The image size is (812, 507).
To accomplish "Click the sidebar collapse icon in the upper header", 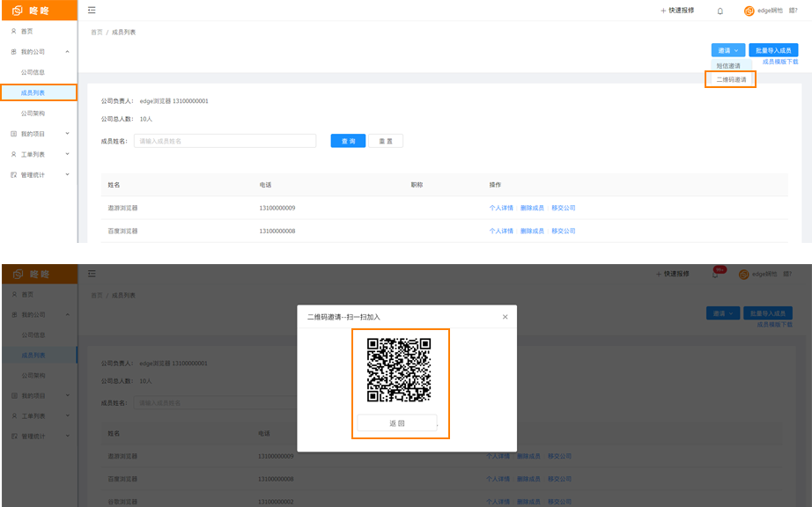I will pos(92,11).
